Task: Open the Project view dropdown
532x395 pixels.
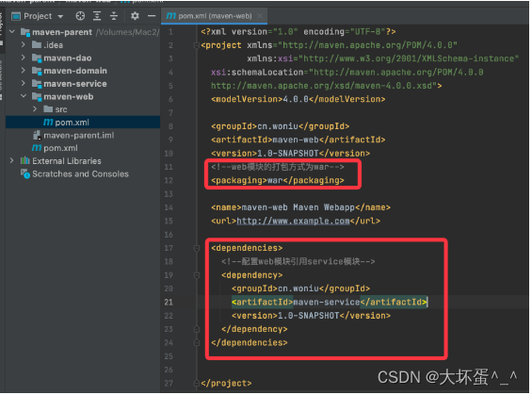Action: point(60,16)
